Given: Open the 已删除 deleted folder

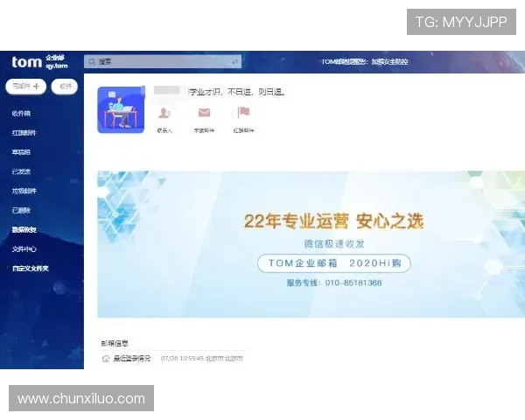Looking at the screenshot, I should (21, 210).
